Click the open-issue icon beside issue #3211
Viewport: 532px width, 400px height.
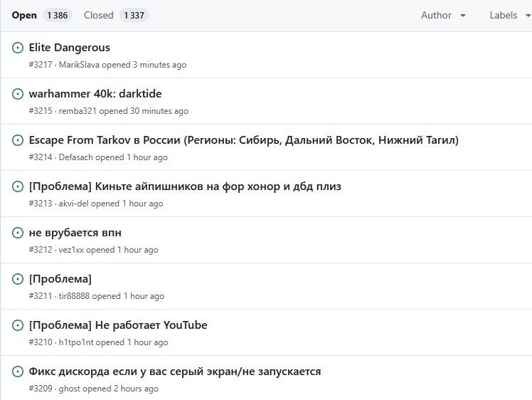coord(18,279)
